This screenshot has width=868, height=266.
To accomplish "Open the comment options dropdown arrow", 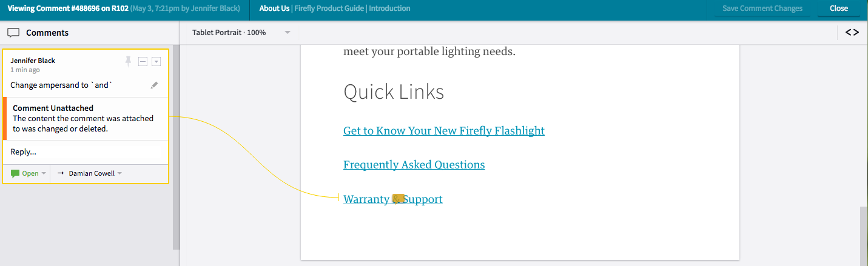I will click(x=156, y=61).
